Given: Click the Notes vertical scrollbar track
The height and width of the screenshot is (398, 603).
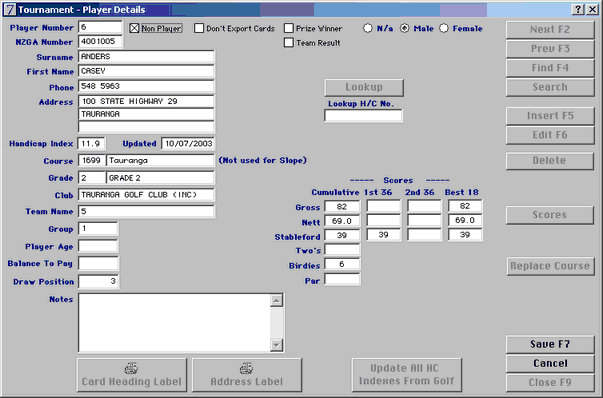Looking at the screenshot, I should click(x=276, y=323).
